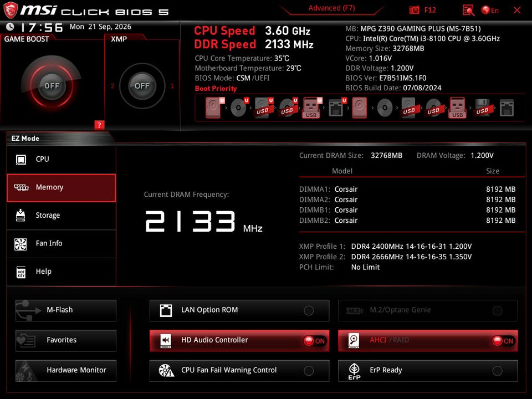Toggle the XMP profile knob

pyautogui.click(x=142, y=86)
